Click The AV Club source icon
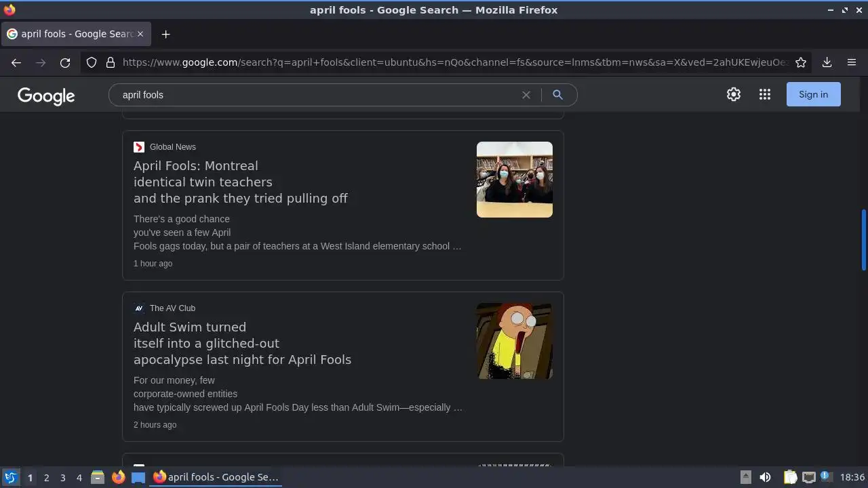Viewport: 868px width, 488px height. (x=139, y=308)
